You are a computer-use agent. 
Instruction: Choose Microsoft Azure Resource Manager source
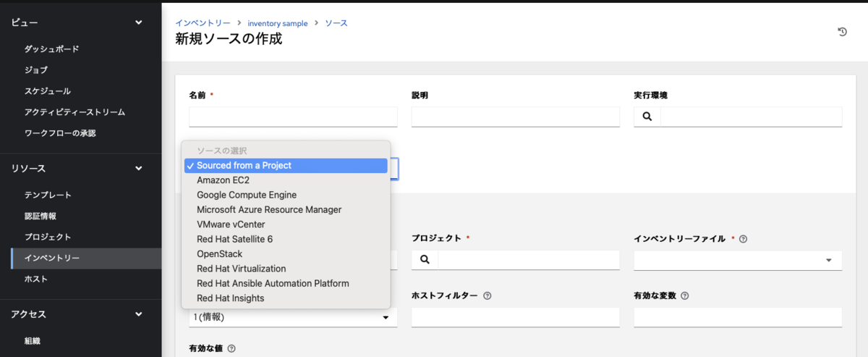(286, 210)
